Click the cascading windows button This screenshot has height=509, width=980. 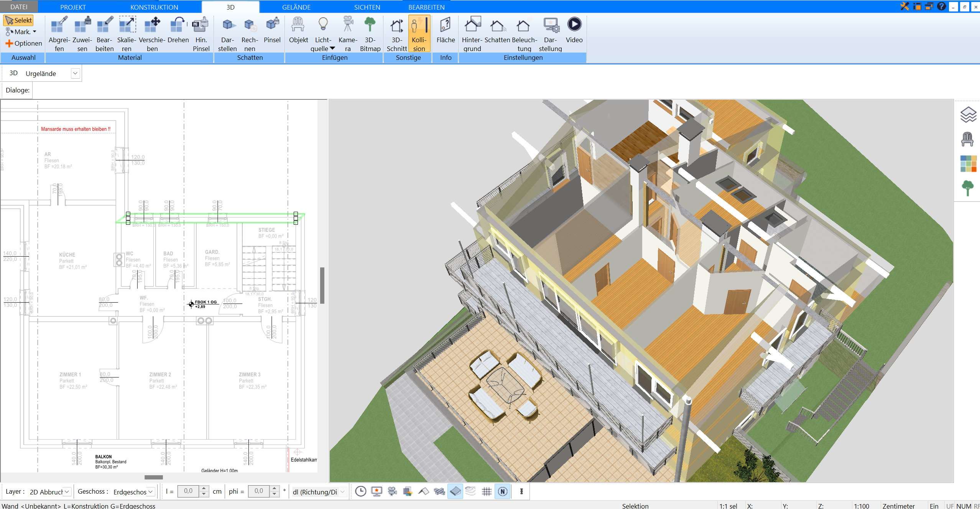coord(929,6)
